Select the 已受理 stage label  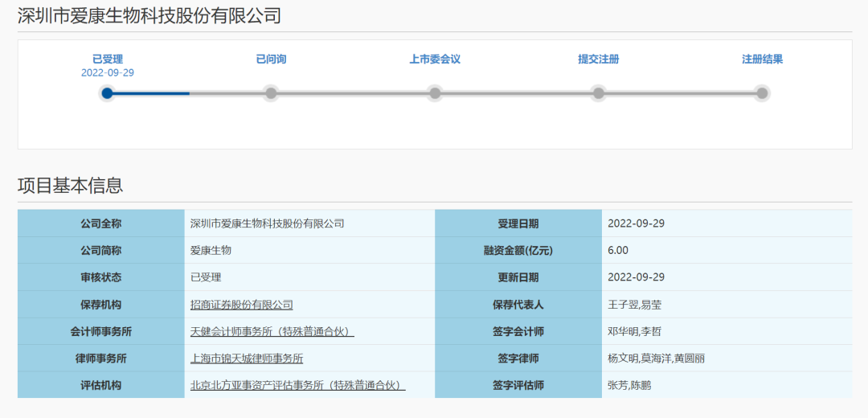tap(108, 59)
